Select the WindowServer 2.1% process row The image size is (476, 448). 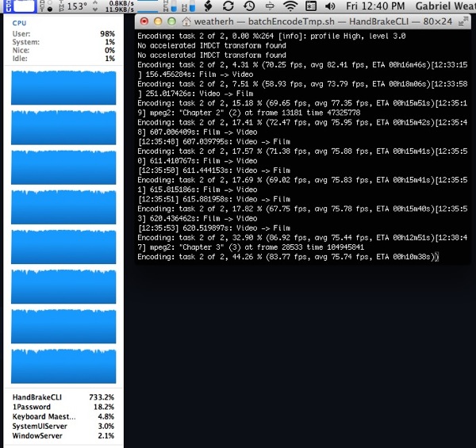click(63, 435)
